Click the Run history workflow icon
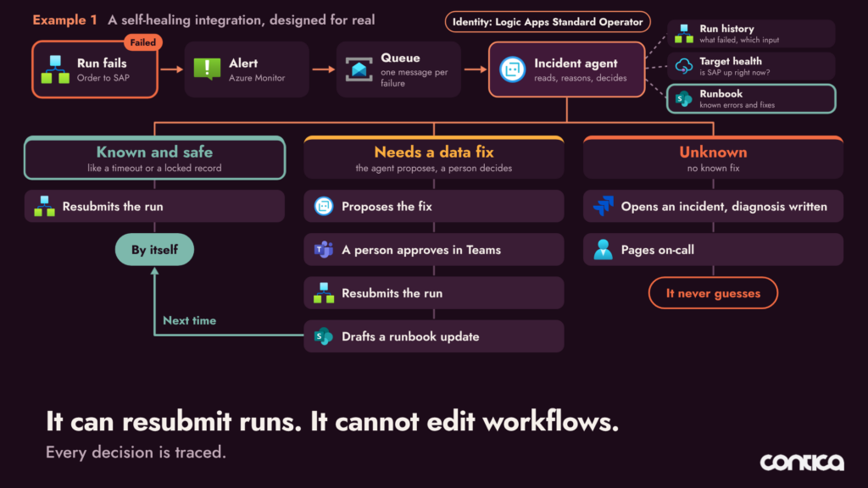868x488 pixels. (684, 34)
